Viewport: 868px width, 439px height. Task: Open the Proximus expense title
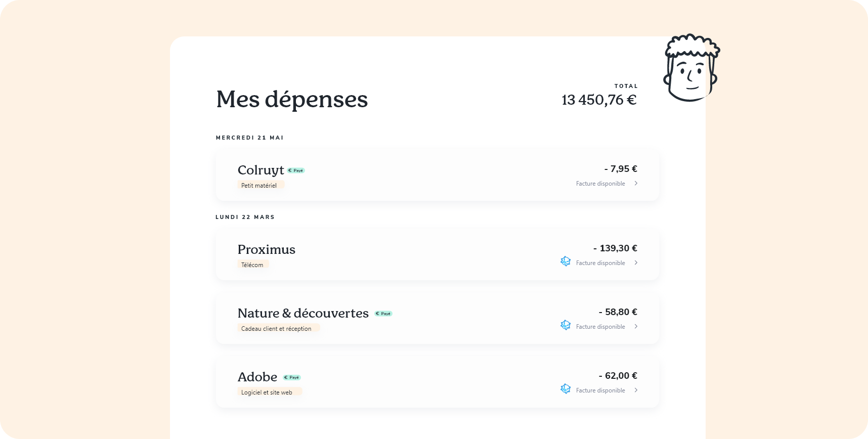coord(267,249)
